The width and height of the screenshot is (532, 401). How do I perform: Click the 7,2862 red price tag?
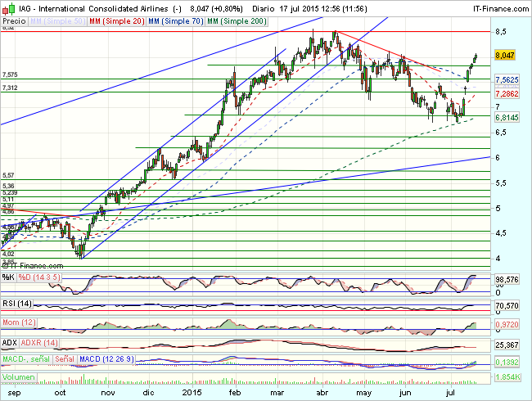click(507, 95)
